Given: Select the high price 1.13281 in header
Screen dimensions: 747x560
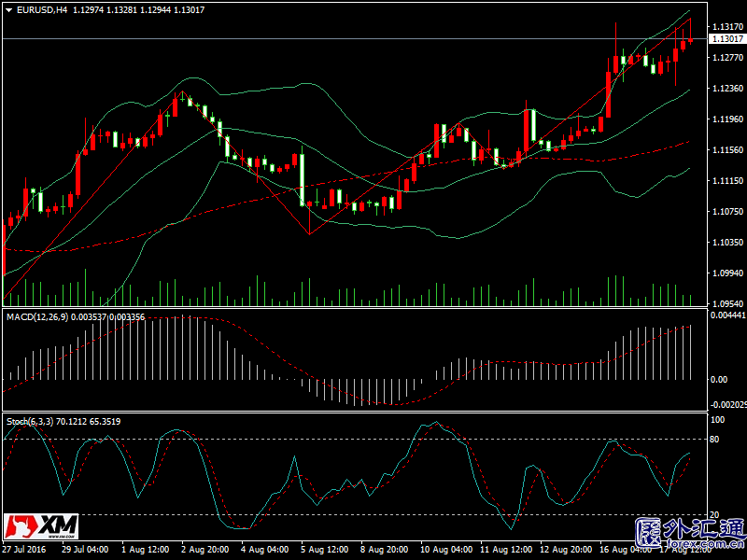Looking at the screenshot, I should point(121,9).
